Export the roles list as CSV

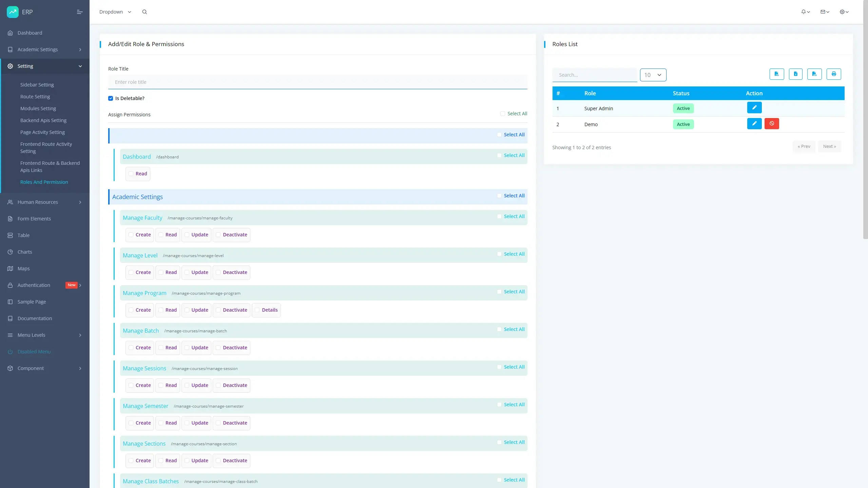[814, 74]
